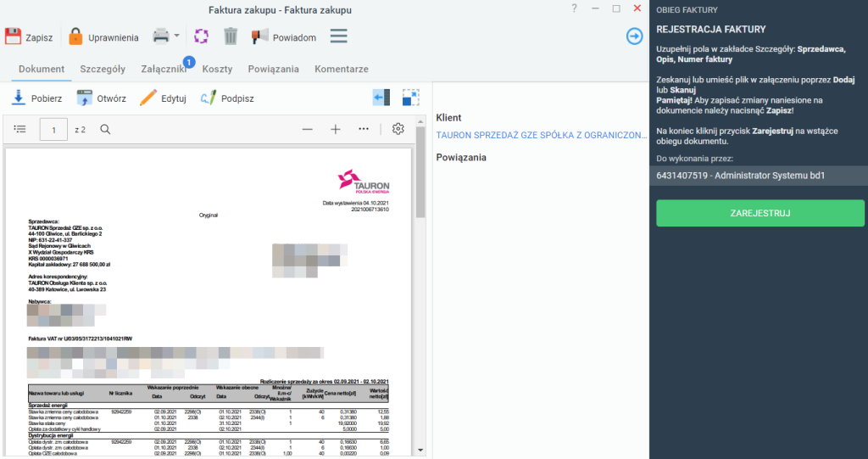Search PDF with magnifier icon
This screenshot has height=459, width=868.
[x=105, y=129]
